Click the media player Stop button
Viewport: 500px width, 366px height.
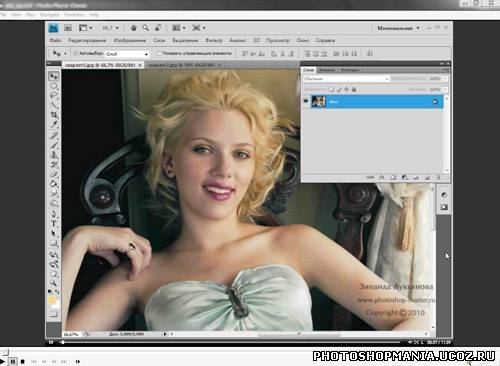point(22,361)
